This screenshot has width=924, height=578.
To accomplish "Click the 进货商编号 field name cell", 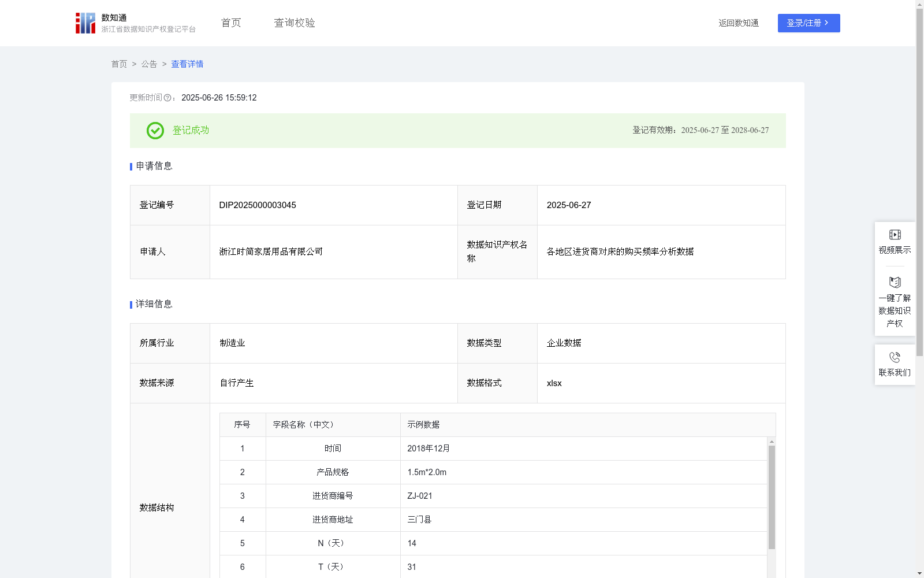I will pos(333,496).
